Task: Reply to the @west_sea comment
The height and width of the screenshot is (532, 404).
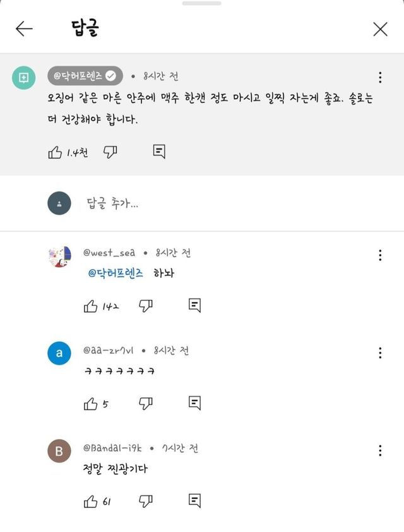Action: click(195, 306)
